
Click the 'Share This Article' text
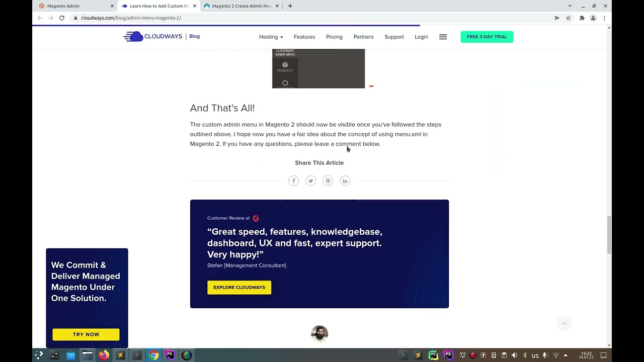[319, 163]
